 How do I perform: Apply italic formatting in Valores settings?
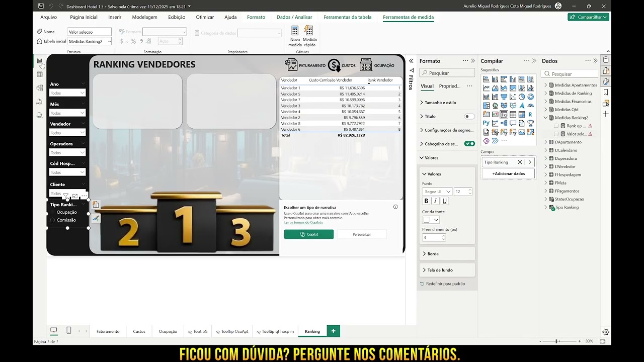pyautogui.click(x=436, y=201)
